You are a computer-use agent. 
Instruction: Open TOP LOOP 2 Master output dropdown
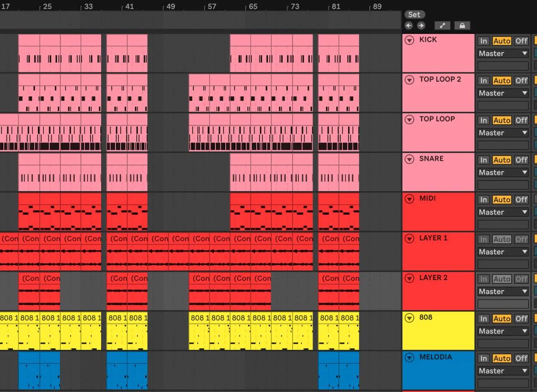[503, 93]
